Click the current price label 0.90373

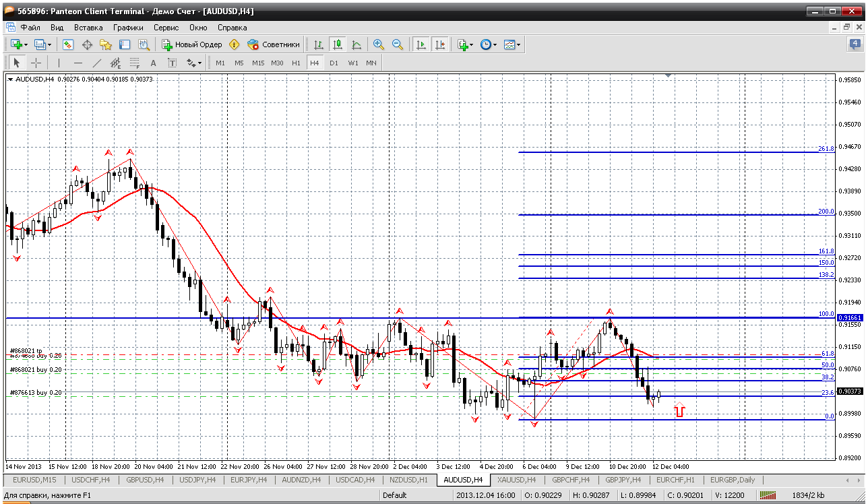click(850, 391)
